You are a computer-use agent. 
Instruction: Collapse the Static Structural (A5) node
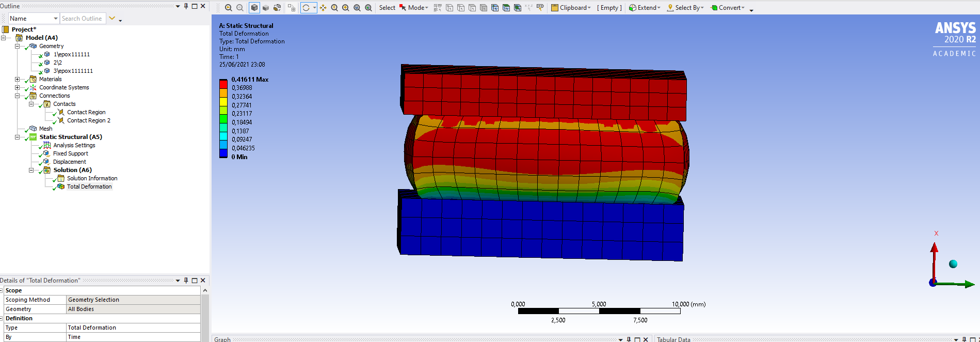tap(17, 137)
